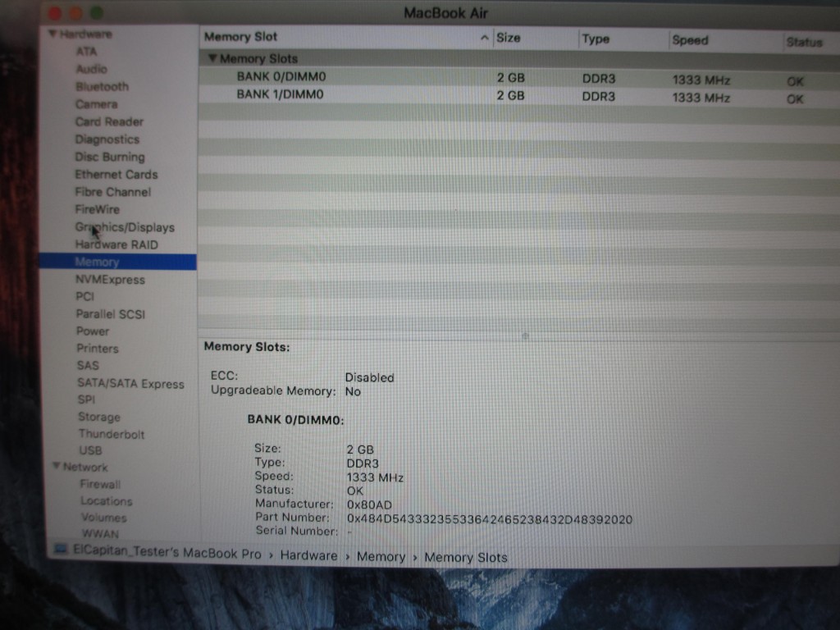Select Thunderbolt in the sidebar

click(112, 434)
